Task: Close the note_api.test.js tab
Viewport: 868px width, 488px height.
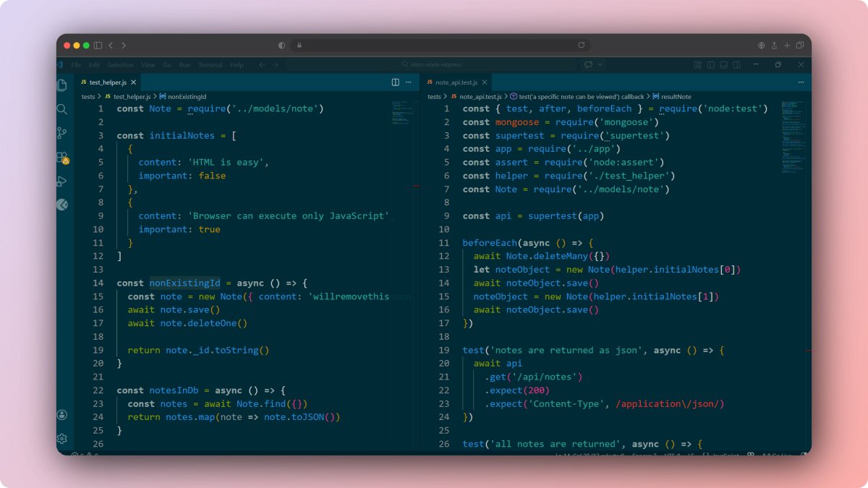Action: [x=484, y=82]
